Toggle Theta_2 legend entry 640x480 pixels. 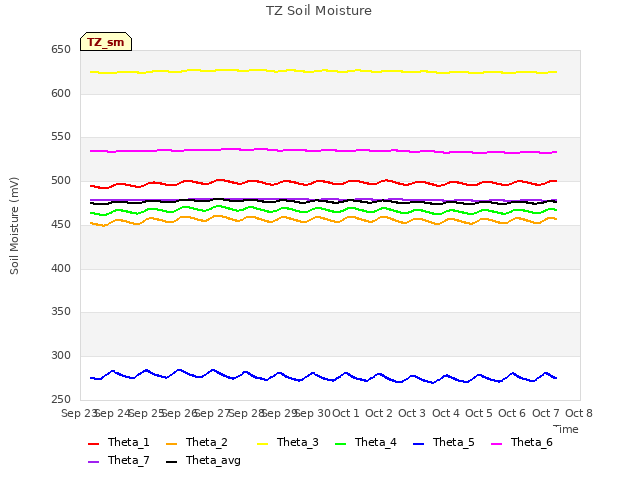[197, 442]
